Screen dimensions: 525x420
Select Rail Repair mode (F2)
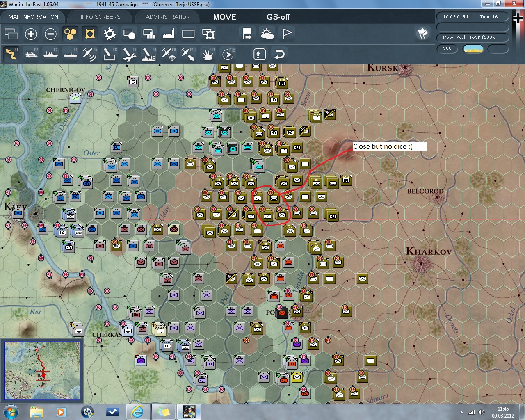click(31, 54)
